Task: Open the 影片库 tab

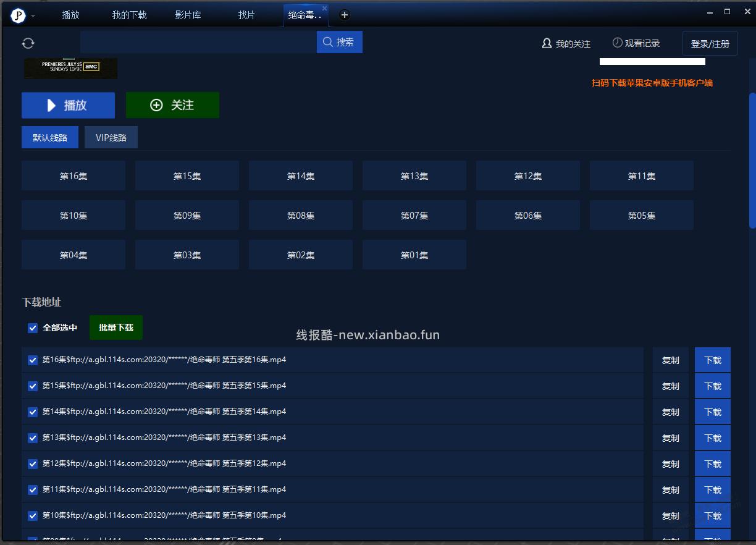Action: click(x=188, y=15)
